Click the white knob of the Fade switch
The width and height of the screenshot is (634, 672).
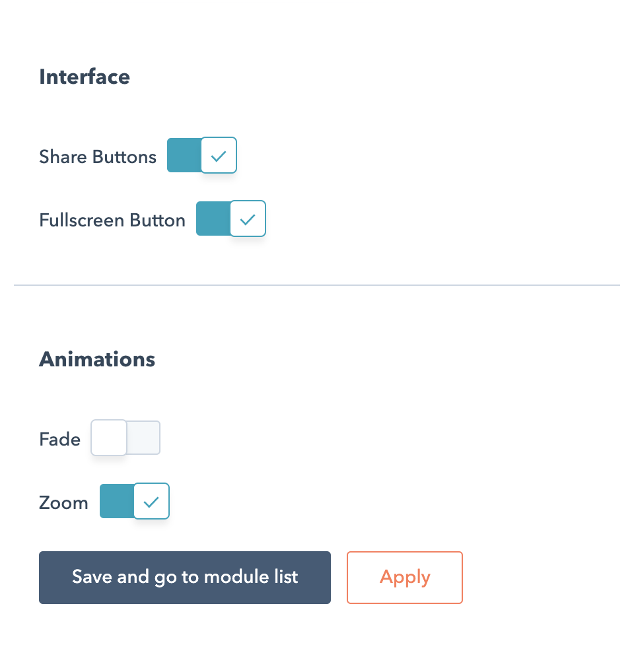point(109,438)
